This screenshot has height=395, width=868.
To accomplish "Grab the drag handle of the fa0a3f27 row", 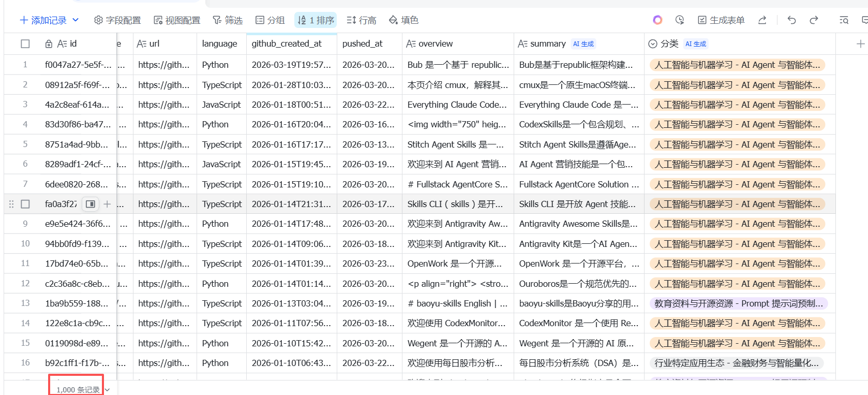I will [11, 204].
